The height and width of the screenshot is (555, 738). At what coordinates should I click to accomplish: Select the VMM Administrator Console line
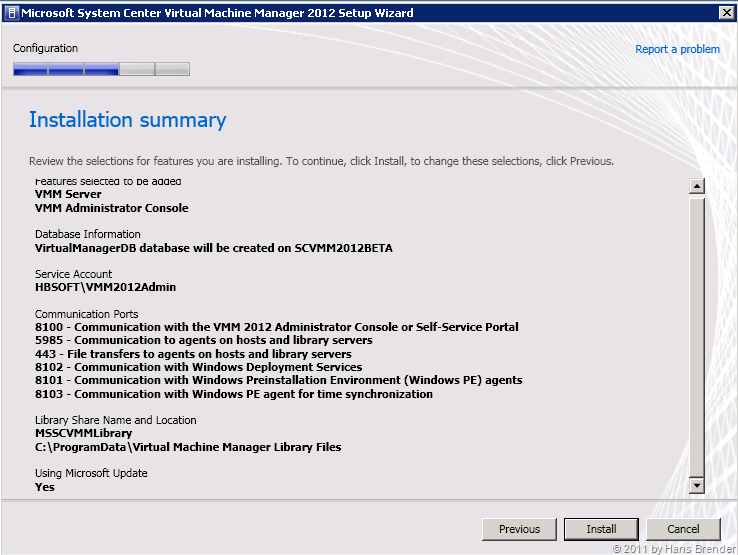(111, 208)
